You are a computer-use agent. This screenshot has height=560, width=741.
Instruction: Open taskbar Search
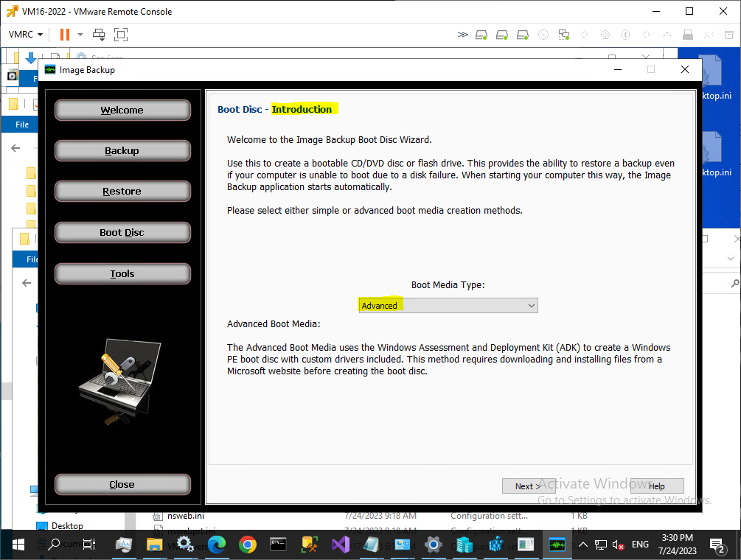coord(55,545)
